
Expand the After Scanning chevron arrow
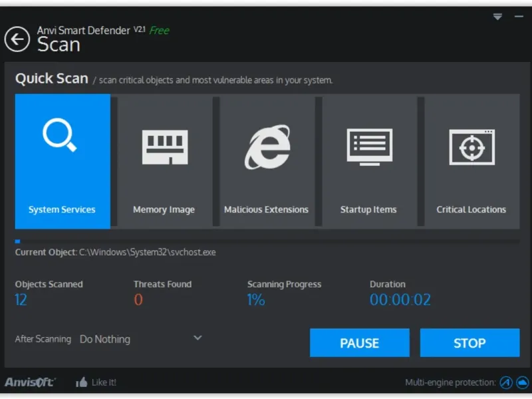pyautogui.click(x=198, y=338)
